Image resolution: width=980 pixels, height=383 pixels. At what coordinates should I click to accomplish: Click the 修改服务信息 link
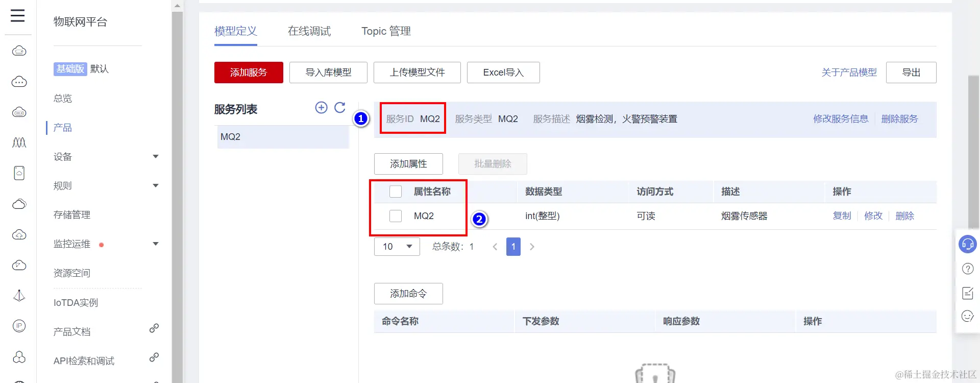841,119
